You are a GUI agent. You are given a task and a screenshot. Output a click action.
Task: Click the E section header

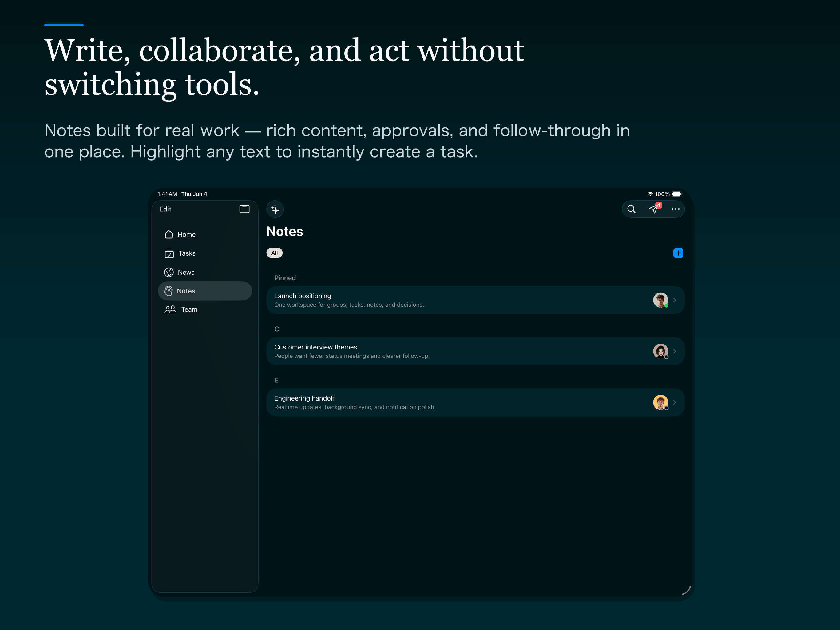(276, 380)
